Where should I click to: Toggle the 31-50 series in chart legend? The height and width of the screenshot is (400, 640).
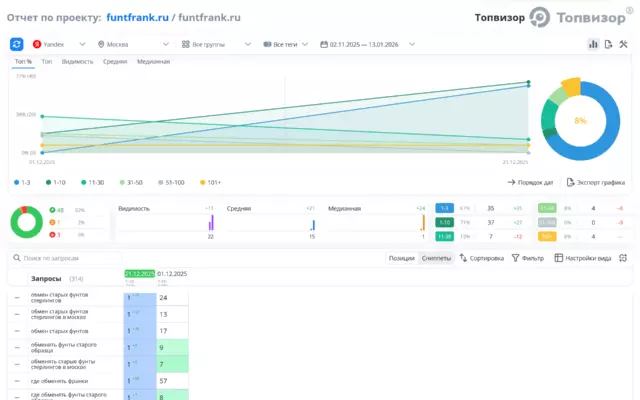coord(131,182)
